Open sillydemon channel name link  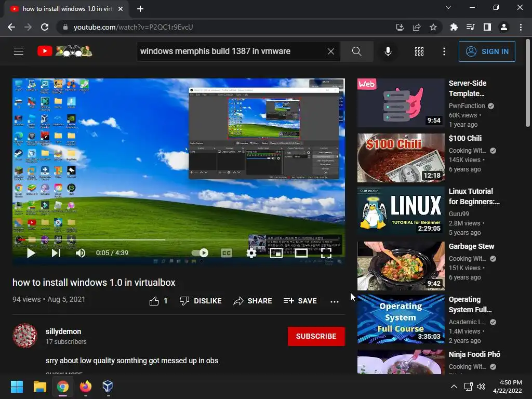63,331
